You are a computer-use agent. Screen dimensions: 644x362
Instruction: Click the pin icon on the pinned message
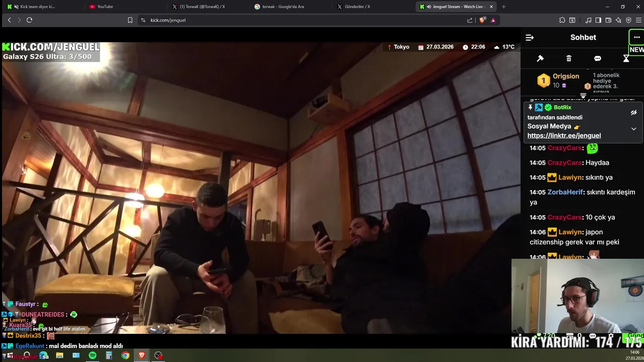pos(530,108)
